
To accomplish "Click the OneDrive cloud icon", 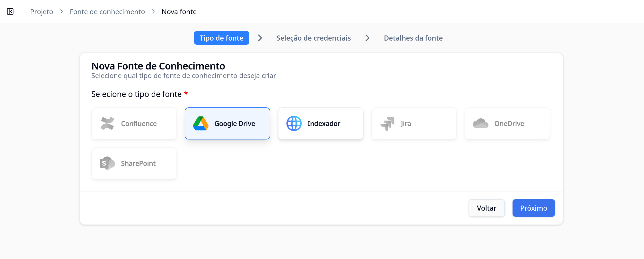I will [480, 123].
